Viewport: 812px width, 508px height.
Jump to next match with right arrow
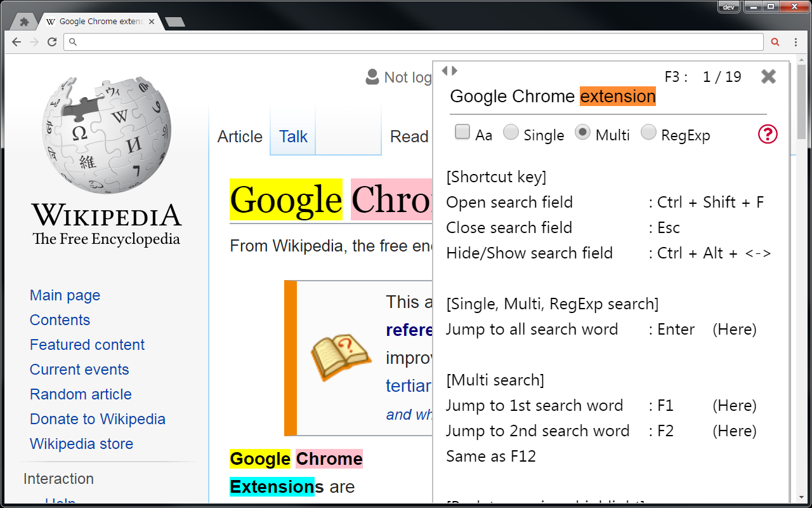click(454, 70)
